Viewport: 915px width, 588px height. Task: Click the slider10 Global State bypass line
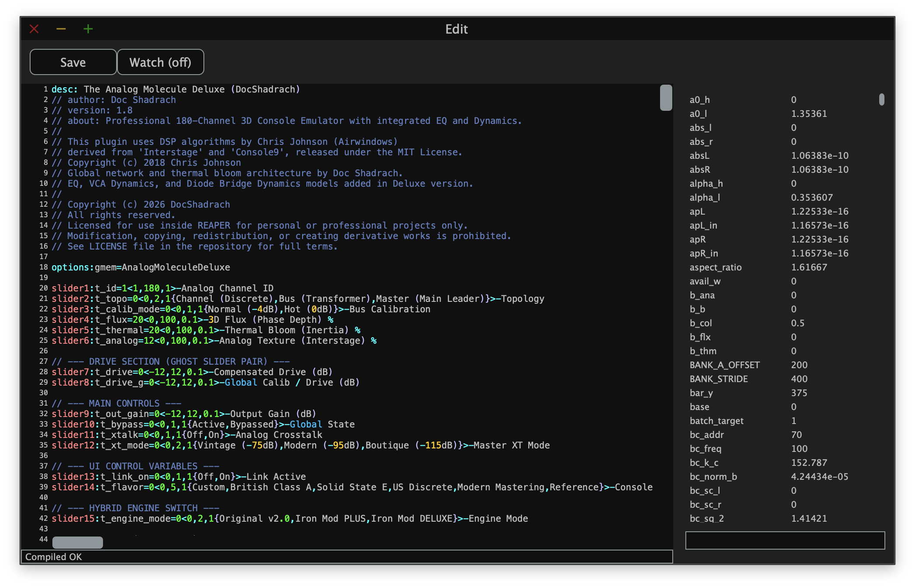coord(203,424)
